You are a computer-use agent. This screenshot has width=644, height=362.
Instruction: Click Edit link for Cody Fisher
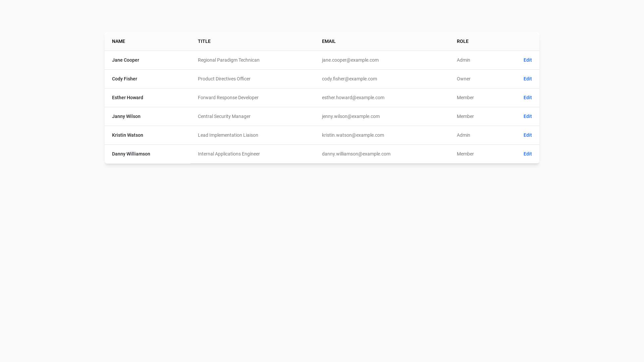click(x=527, y=79)
